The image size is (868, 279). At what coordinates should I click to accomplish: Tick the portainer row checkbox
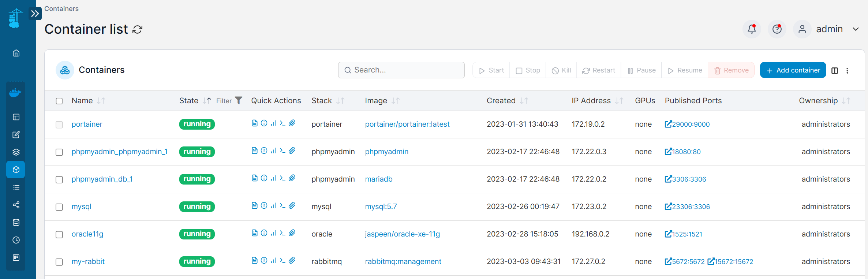59,125
